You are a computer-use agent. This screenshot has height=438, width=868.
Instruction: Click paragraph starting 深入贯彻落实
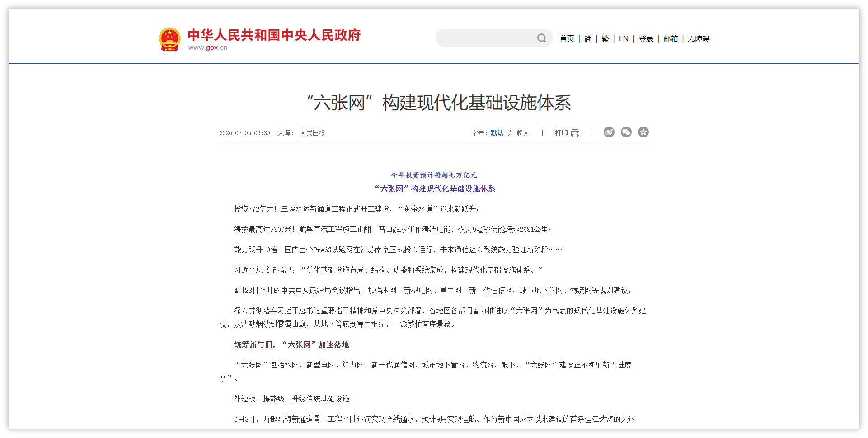(433, 317)
